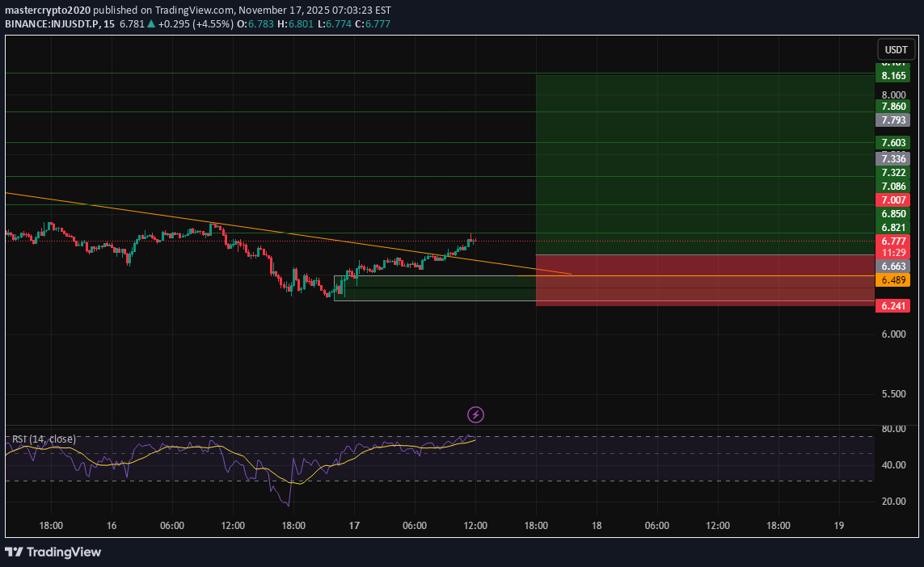Click the green take-profit zone of the long position
The image size is (924, 567).
[x=703, y=162]
